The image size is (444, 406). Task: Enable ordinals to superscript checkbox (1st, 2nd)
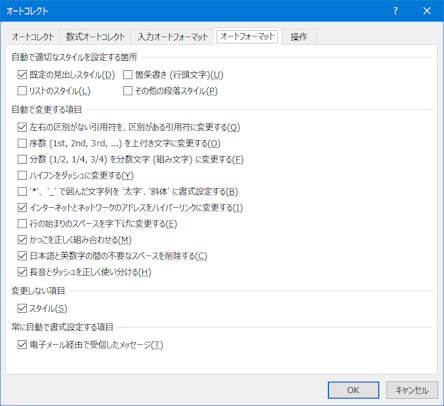pos(22,143)
